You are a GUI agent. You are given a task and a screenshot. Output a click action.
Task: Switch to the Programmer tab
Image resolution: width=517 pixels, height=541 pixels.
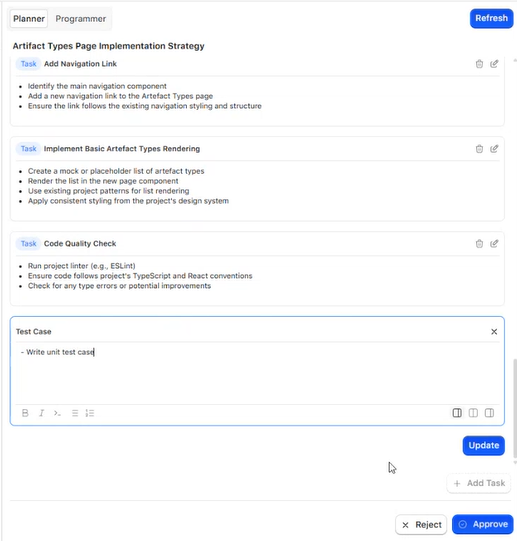(x=81, y=19)
